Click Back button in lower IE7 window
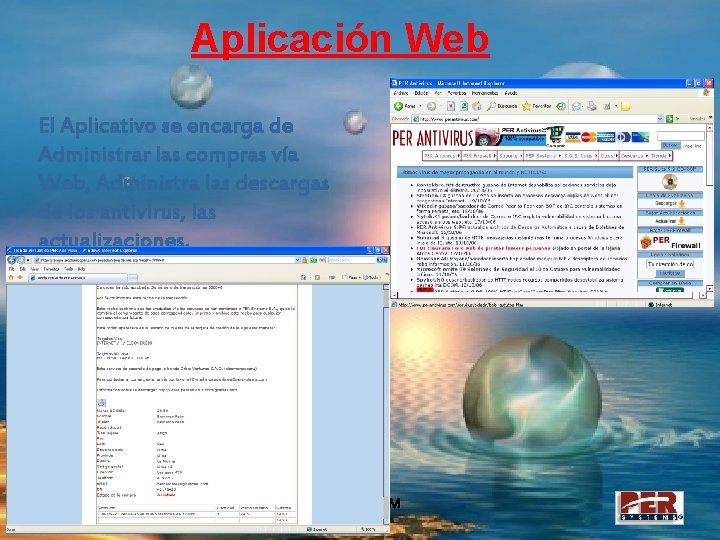 [12, 260]
